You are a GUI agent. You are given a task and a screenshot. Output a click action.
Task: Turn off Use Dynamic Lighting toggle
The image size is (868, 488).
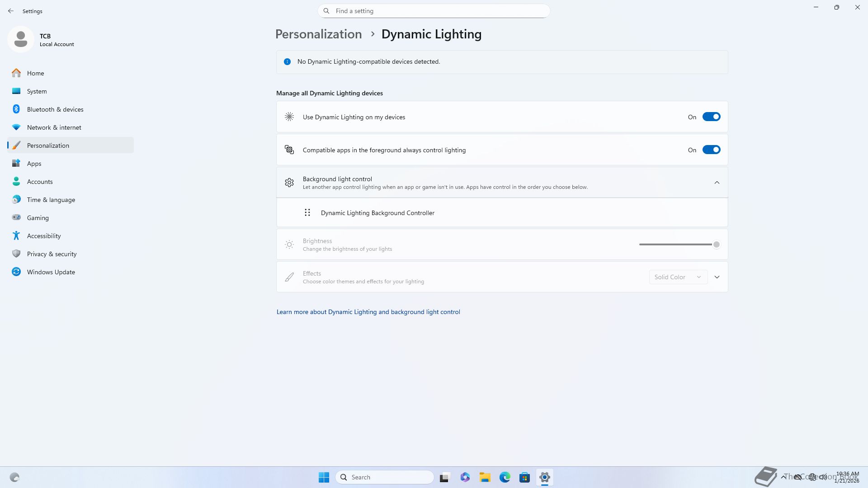click(x=711, y=117)
